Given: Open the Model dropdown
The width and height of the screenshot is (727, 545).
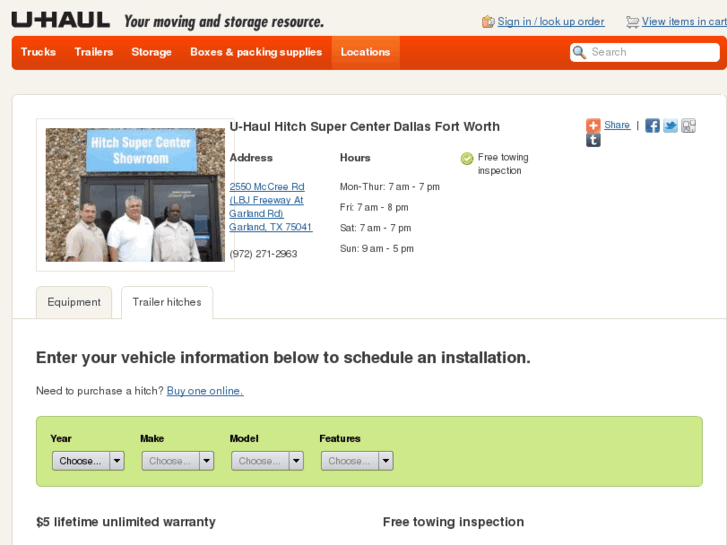Looking at the screenshot, I should [x=268, y=461].
